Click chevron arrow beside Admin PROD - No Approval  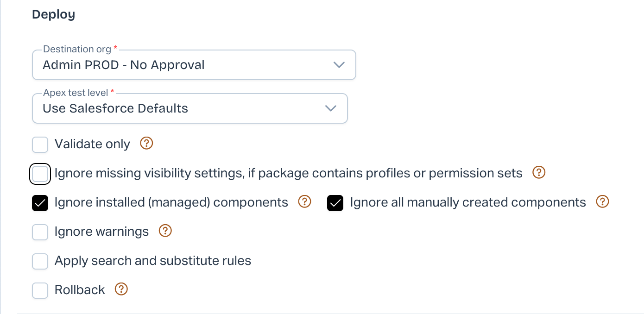339,65
